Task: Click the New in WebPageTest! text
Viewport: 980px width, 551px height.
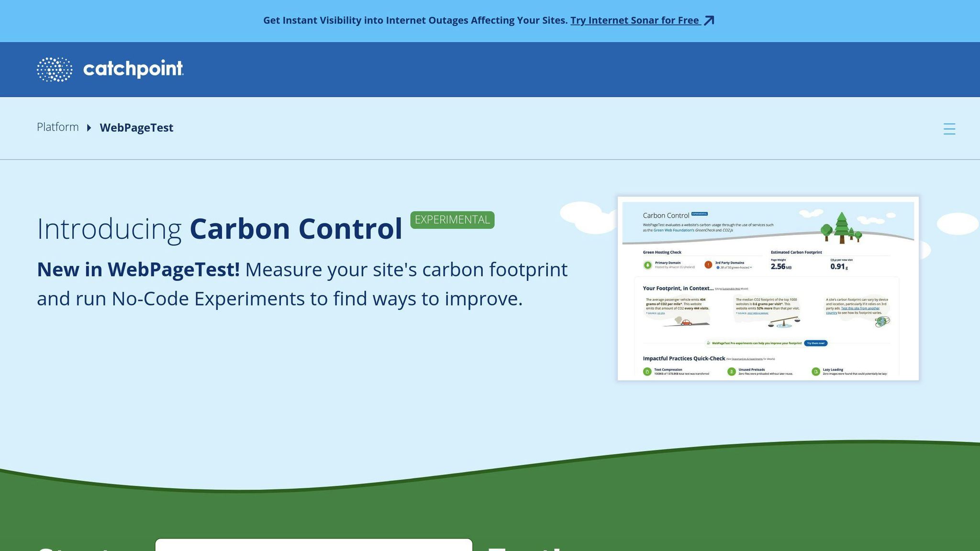Action: [138, 269]
